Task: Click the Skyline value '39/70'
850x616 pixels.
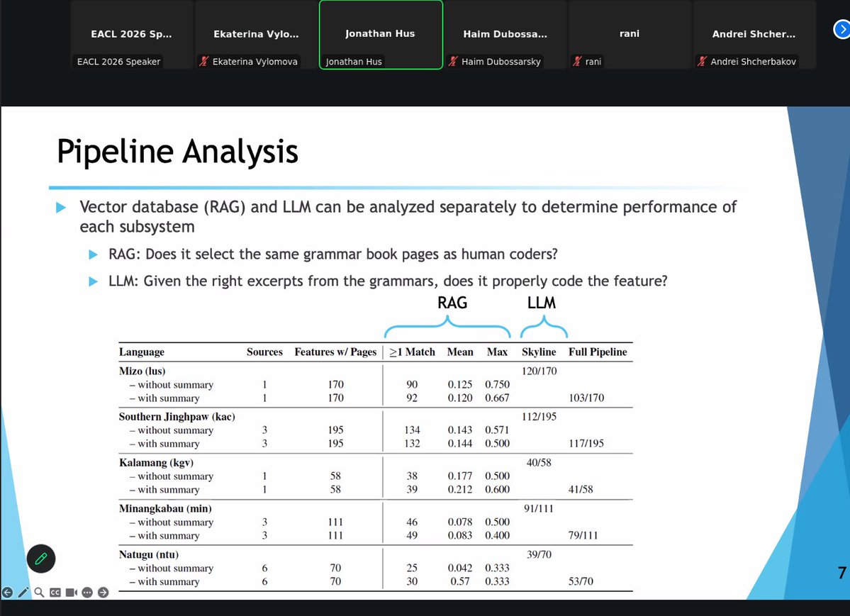Action: [x=539, y=554]
